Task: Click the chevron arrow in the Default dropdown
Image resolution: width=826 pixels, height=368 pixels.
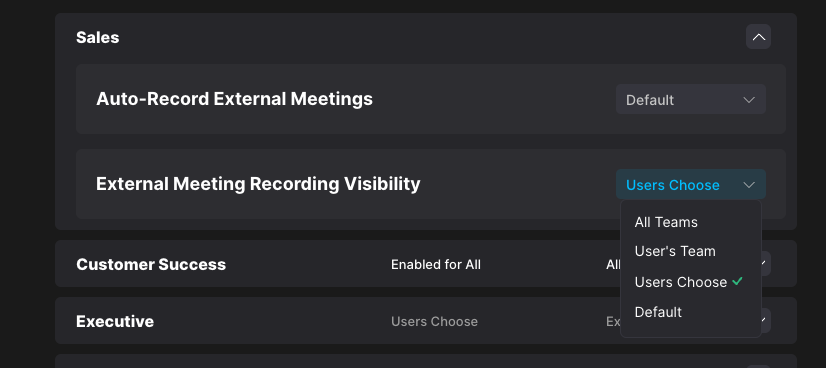Action: pyautogui.click(x=749, y=100)
